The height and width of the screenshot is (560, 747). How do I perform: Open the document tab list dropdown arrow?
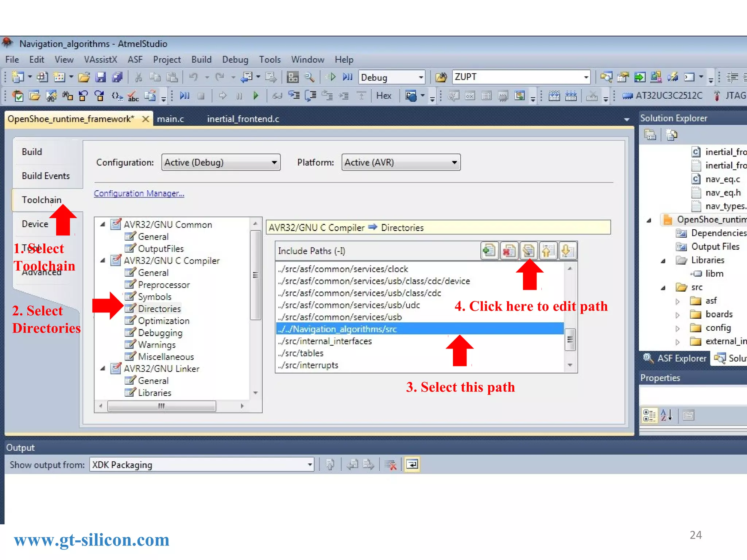pyautogui.click(x=626, y=120)
